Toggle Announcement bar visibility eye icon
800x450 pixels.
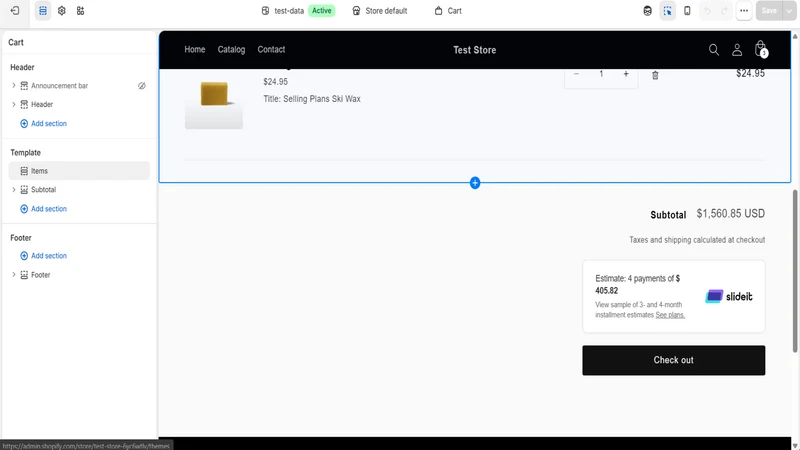(x=142, y=86)
